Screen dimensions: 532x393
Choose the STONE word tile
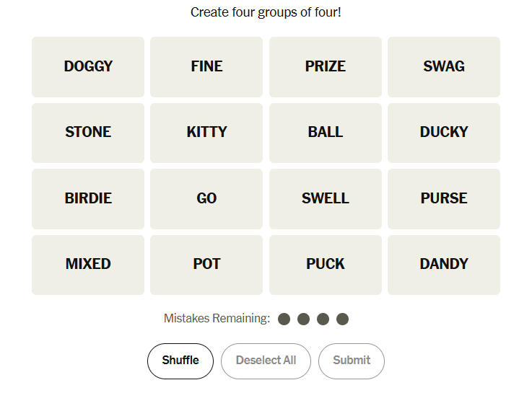(88, 133)
